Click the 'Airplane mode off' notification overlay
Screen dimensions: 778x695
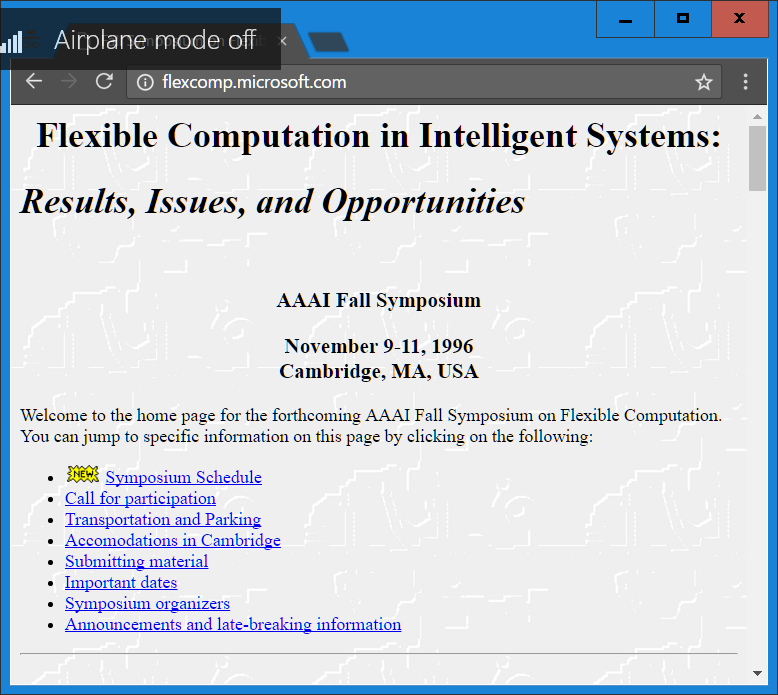point(140,39)
